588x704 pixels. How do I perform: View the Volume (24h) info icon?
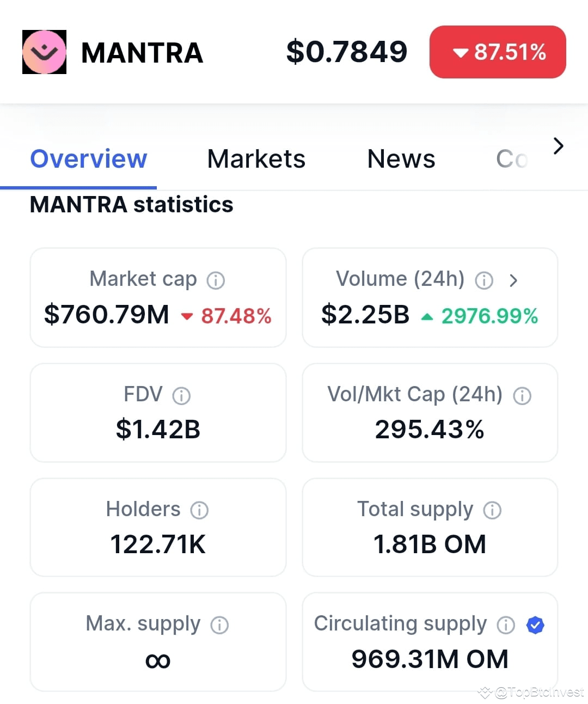484,280
